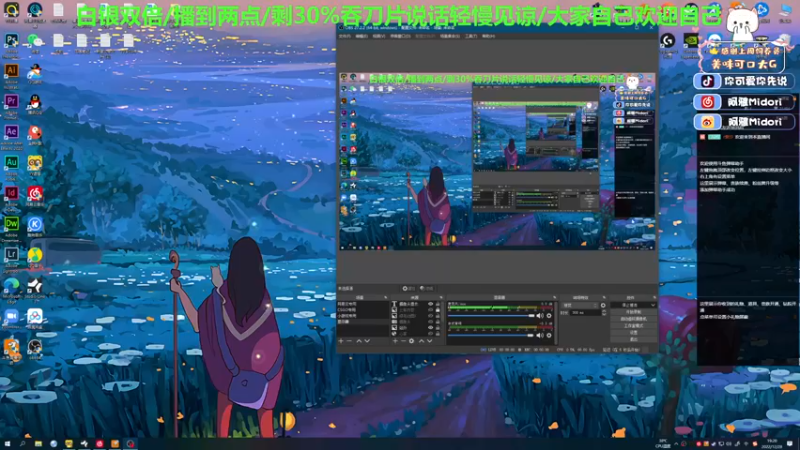Adjust the 麦克风 volume slider
This screenshot has width=800, height=450.
click(491, 316)
